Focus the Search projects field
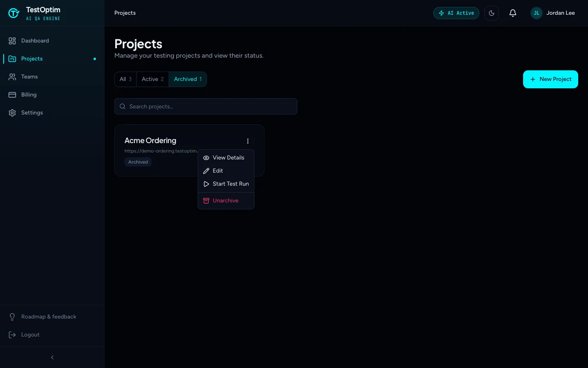 (206, 106)
